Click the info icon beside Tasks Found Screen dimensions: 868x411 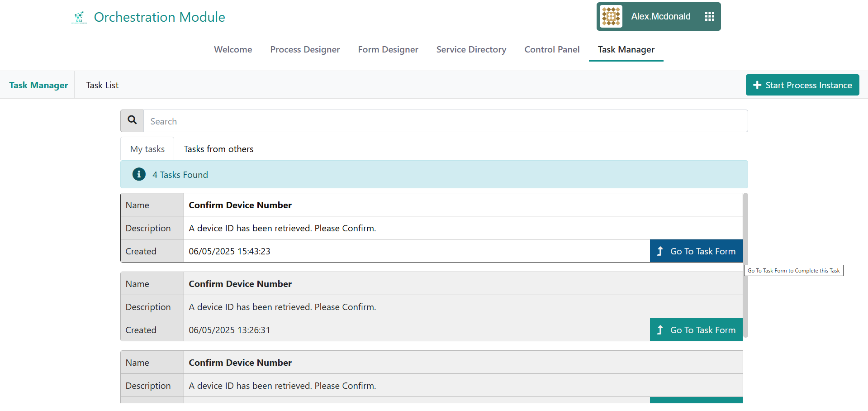(139, 174)
